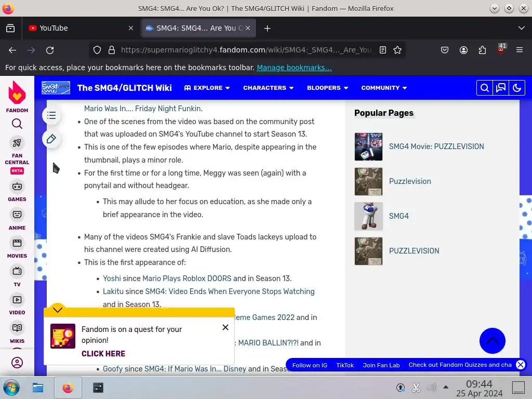Close the YouTube tab
Screen dimensions: 532x399
[131, 28]
